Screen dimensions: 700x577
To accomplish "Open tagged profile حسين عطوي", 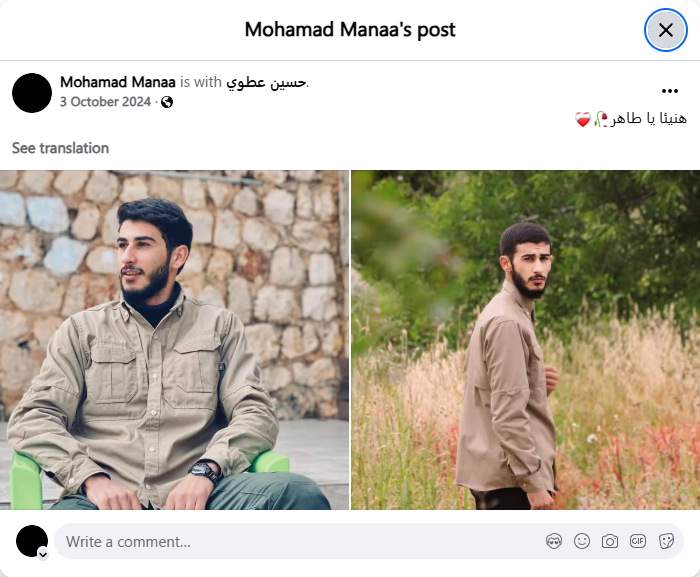I will 267,82.
